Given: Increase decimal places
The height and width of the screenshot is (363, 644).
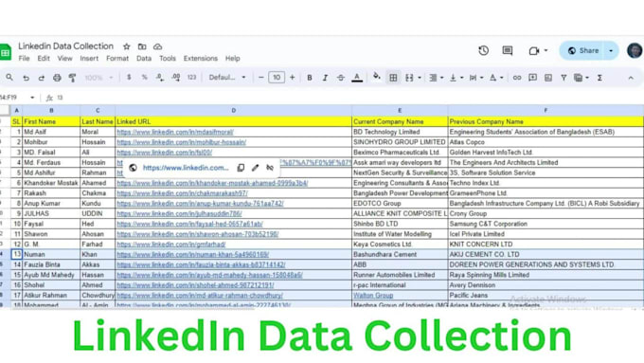Looking at the screenshot, I should pos(176,78).
